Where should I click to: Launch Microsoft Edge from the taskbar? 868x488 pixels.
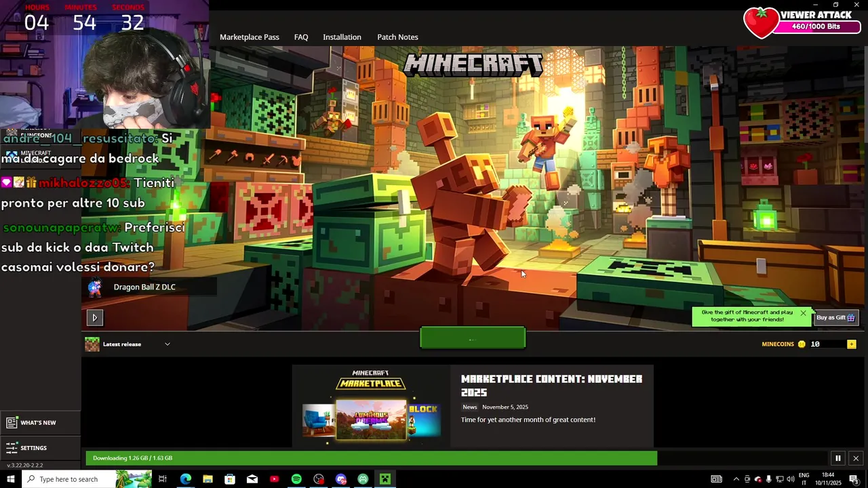(x=186, y=479)
